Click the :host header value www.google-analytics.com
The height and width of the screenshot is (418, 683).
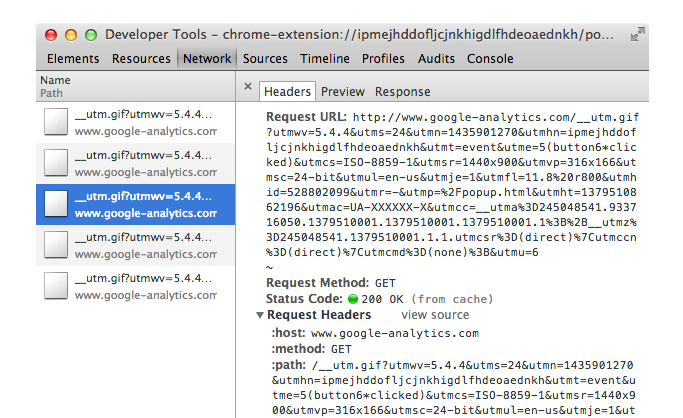point(395,334)
